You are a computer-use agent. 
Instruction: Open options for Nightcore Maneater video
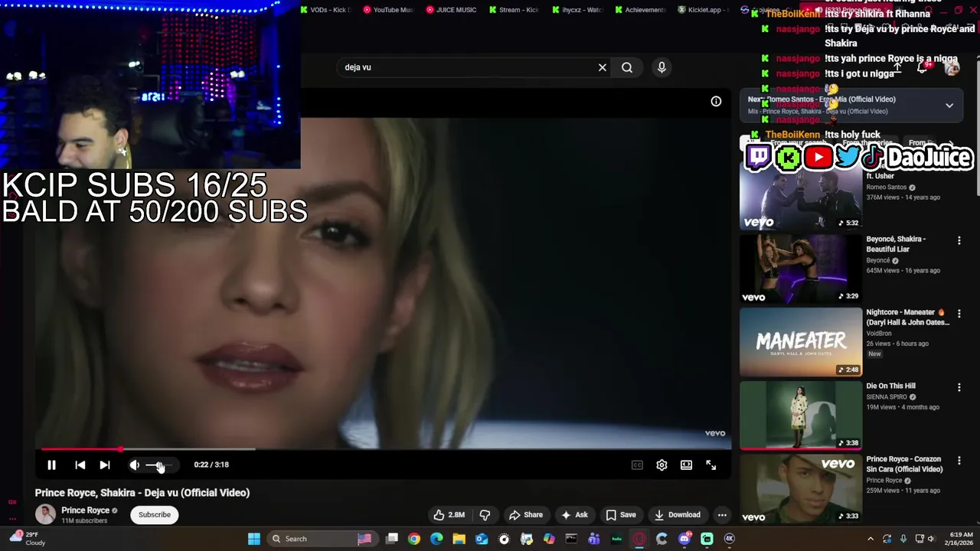coord(959,315)
